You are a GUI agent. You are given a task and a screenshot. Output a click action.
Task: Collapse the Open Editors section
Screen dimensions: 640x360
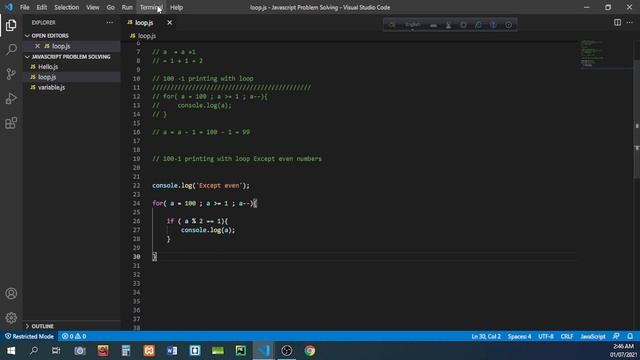tap(50, 36)
